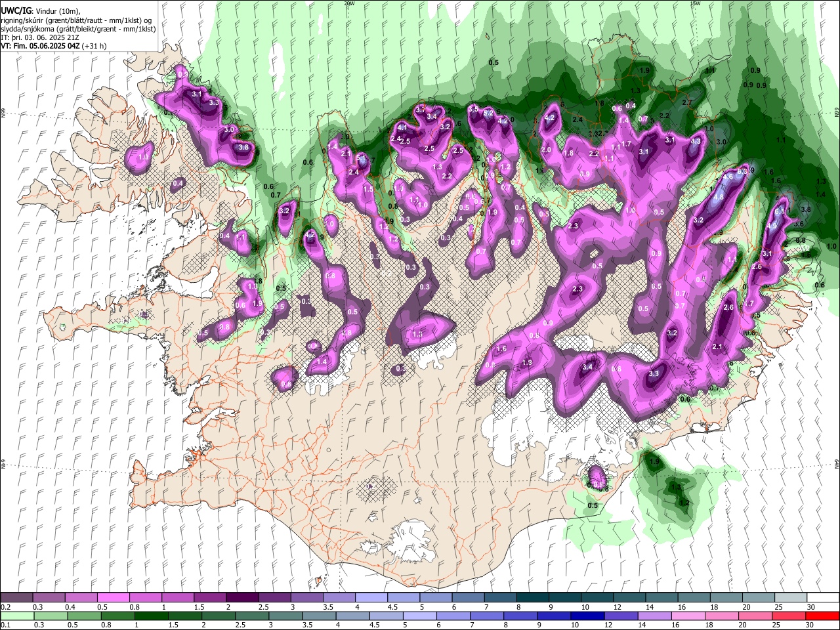Select the red rain legend swatch labeled 25

(x=790, y=616)
